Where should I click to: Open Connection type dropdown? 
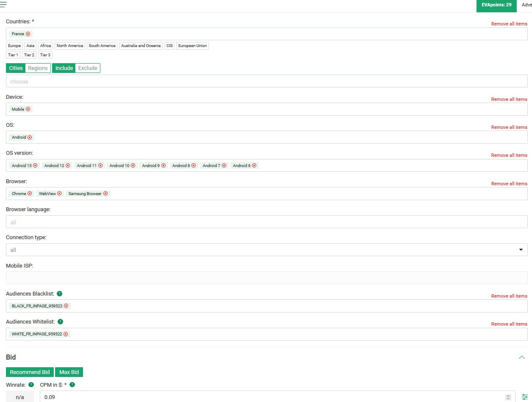pyautogui.click(x=267, y=250)
